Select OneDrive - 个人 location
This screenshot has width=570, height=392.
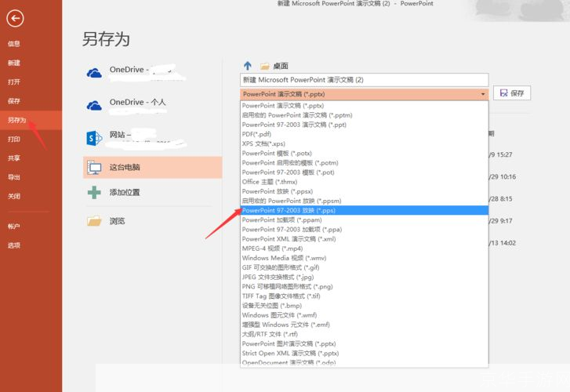pos(153,106)
